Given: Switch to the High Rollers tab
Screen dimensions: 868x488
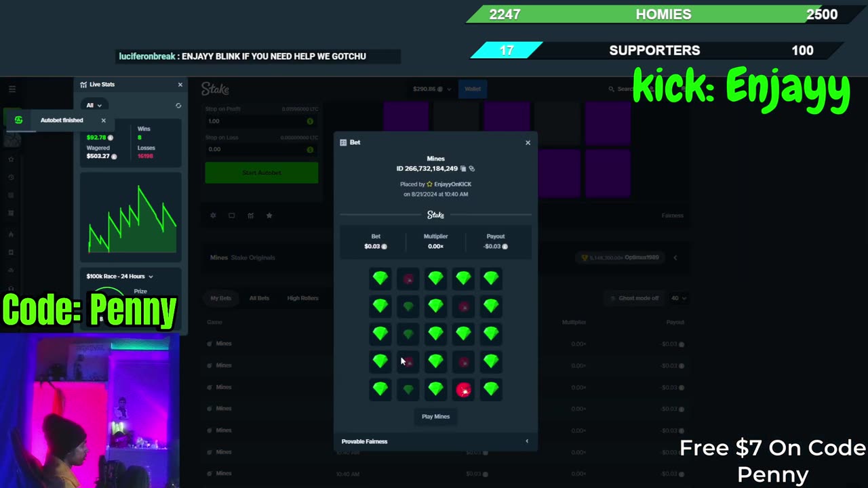Looking at the screenshot, I should tap(302, 298).
